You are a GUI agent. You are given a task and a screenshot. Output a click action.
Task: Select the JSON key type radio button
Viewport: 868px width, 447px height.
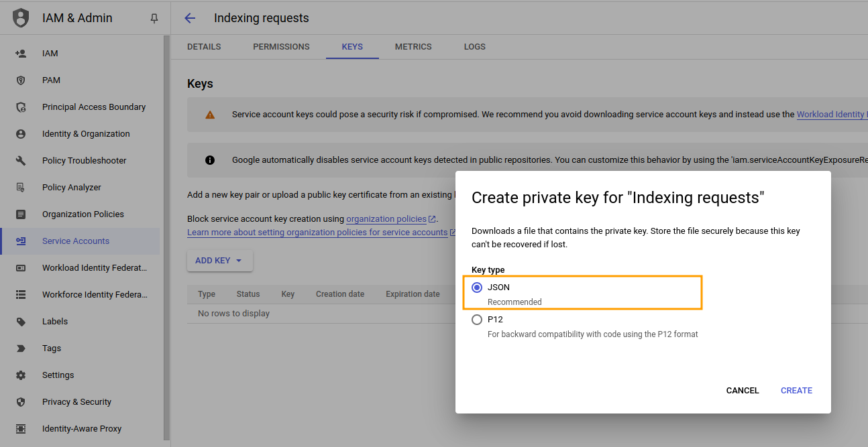477,288
